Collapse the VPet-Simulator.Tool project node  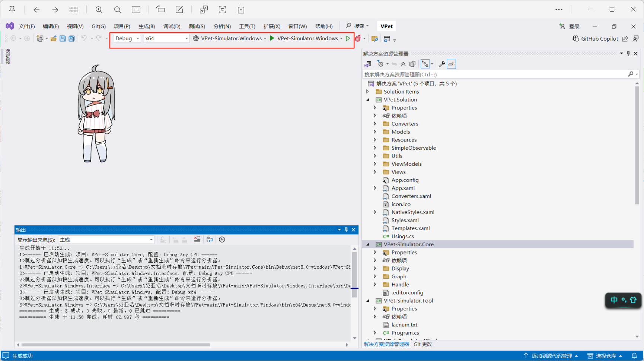coord(368,301)
